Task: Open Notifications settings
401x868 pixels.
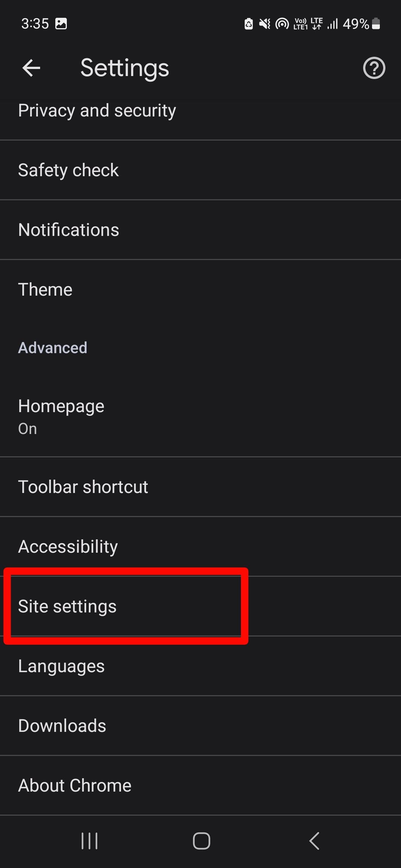Action: 68,229
